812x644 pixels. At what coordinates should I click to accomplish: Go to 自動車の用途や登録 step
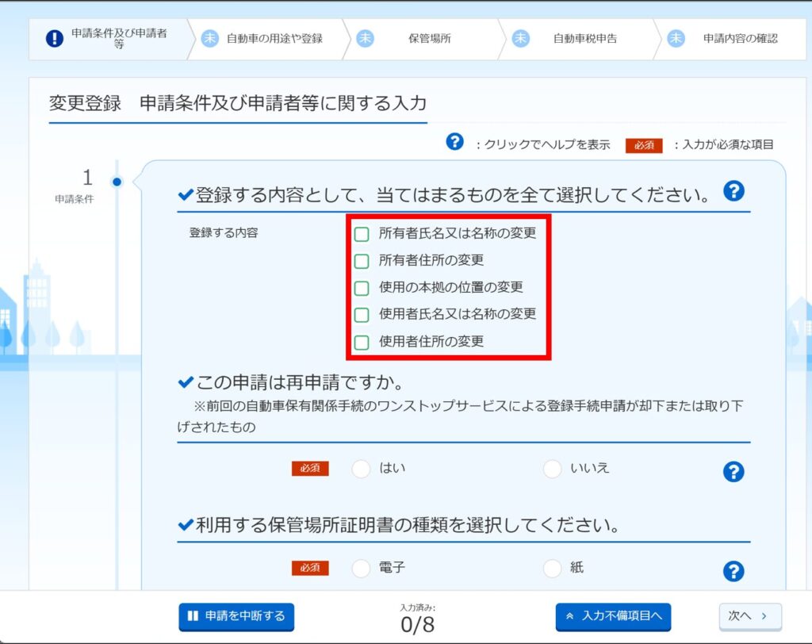click(x=266, y=39)
